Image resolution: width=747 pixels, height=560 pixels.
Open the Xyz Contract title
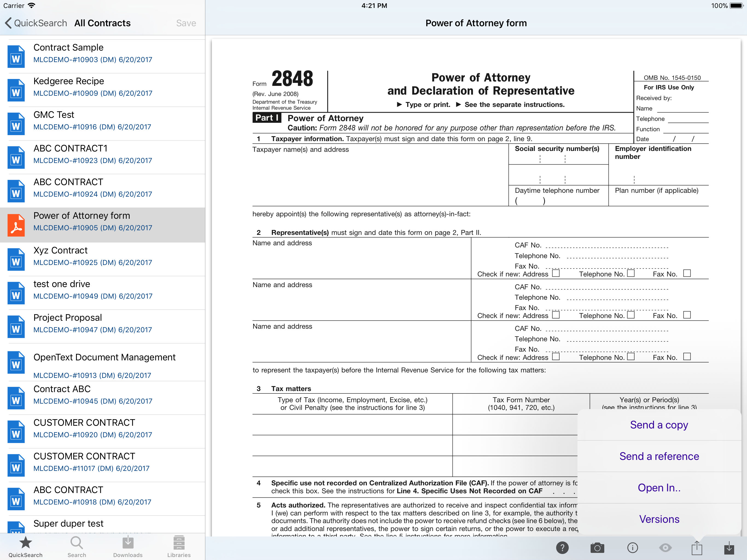pyautogui.click(x=60, y=250)
